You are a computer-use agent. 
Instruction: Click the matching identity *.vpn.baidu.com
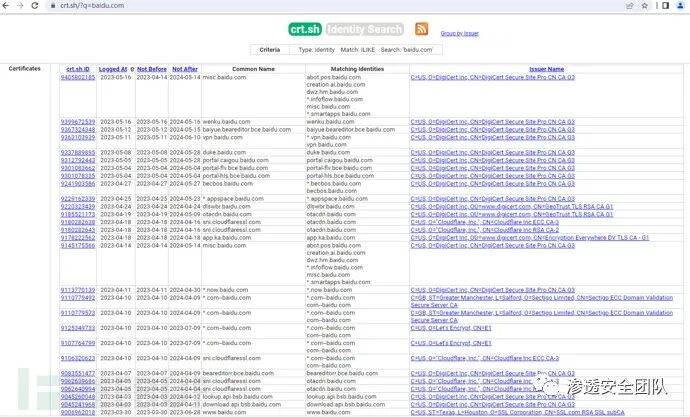click(329, 138)
